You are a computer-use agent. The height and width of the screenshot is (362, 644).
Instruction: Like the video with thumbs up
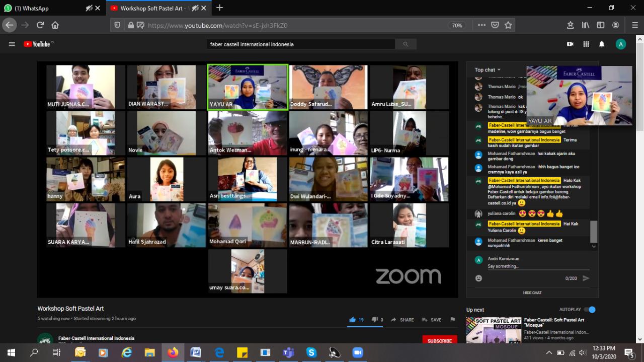click(353, 320)
